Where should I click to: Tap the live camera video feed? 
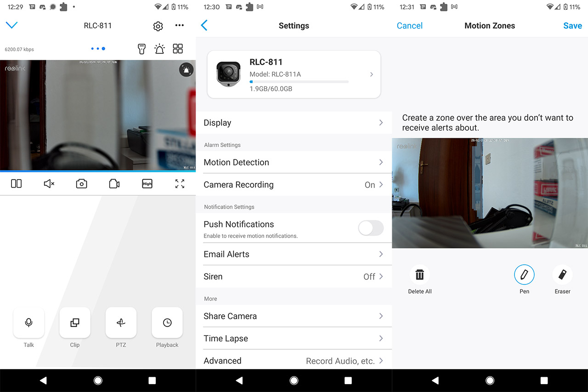point(98,115)
